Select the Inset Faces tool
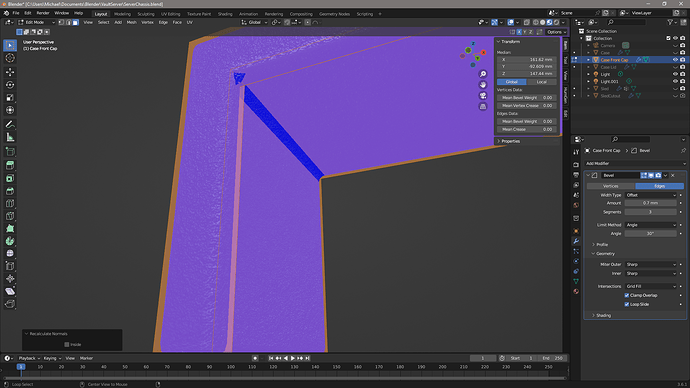Viewport: 690px width, 388px height. pyautogui.click(x=10, y=178)
